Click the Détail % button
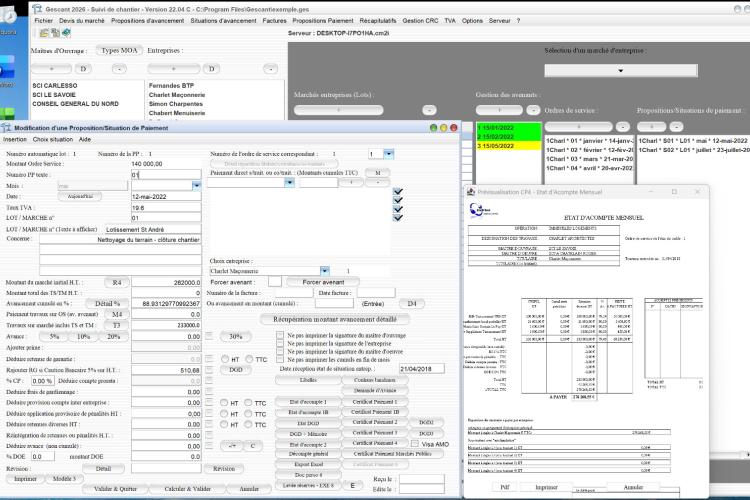The height and width of the screenshot is (500, 750). click(x=107, y=303)
